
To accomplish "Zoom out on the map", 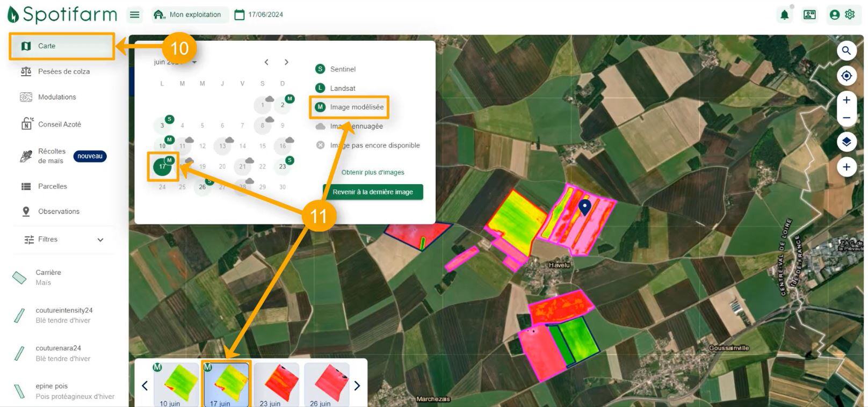I will coord(846,118).
